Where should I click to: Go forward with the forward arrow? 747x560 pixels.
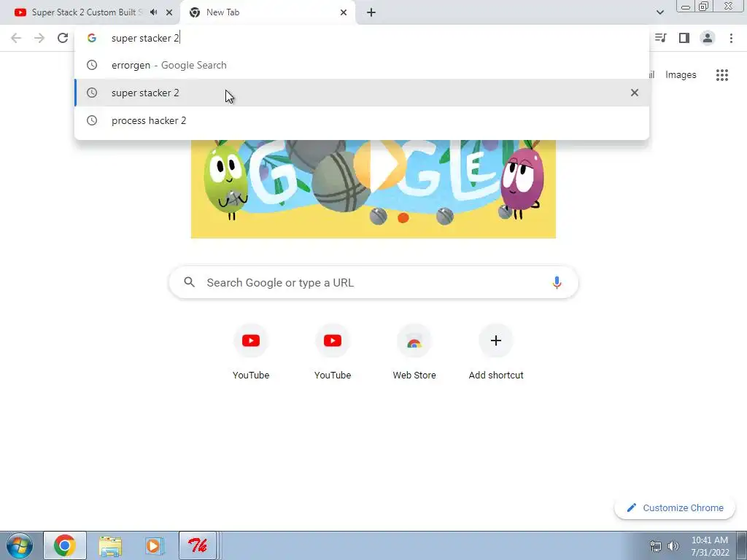(x=39, y=38)
